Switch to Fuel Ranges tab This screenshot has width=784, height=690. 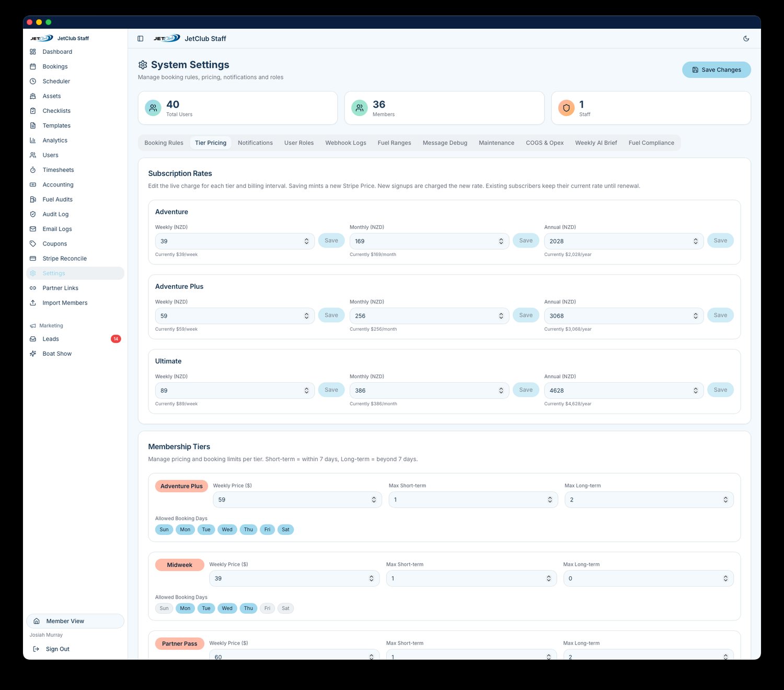tap(394, 143)
